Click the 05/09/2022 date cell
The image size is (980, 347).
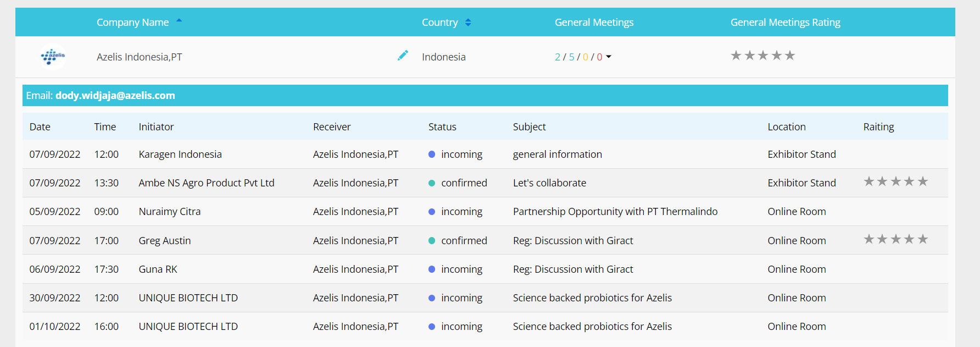pos(55,212)
